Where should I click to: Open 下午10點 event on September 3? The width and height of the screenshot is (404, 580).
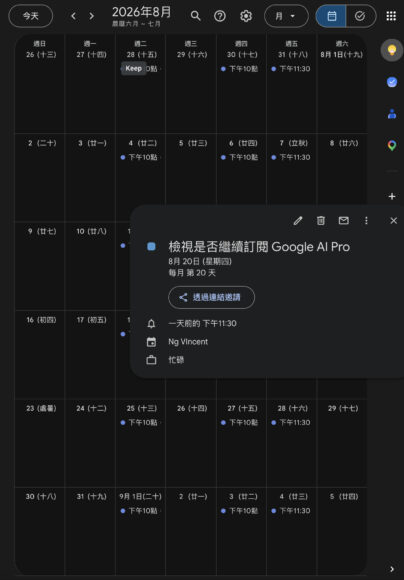coord(240,511)
